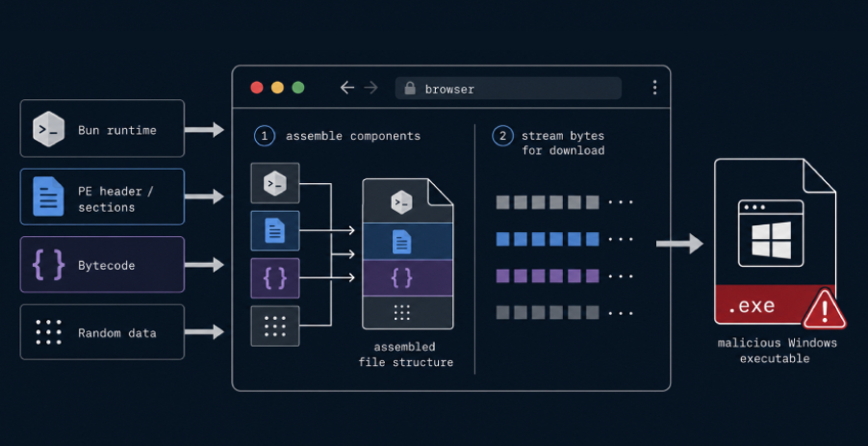Click the purple braces section of the assembled file
This screenshot has width=868, height=446.
coord(408,277)
